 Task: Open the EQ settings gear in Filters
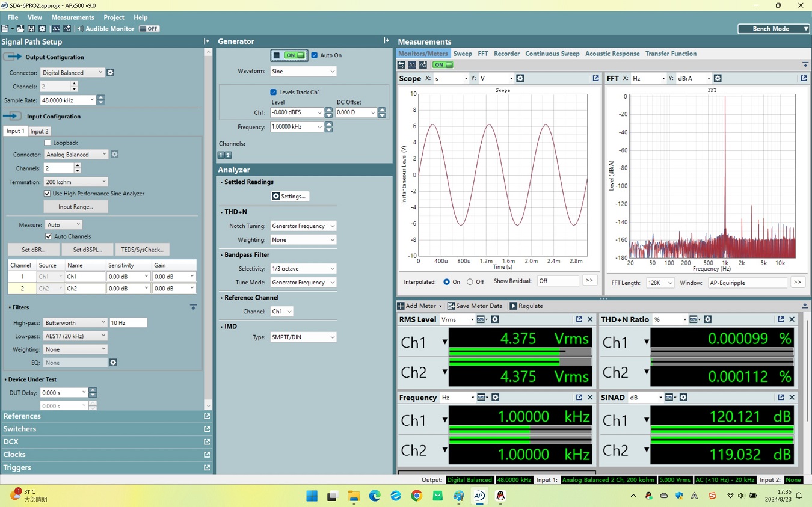[x=113, y=363]
